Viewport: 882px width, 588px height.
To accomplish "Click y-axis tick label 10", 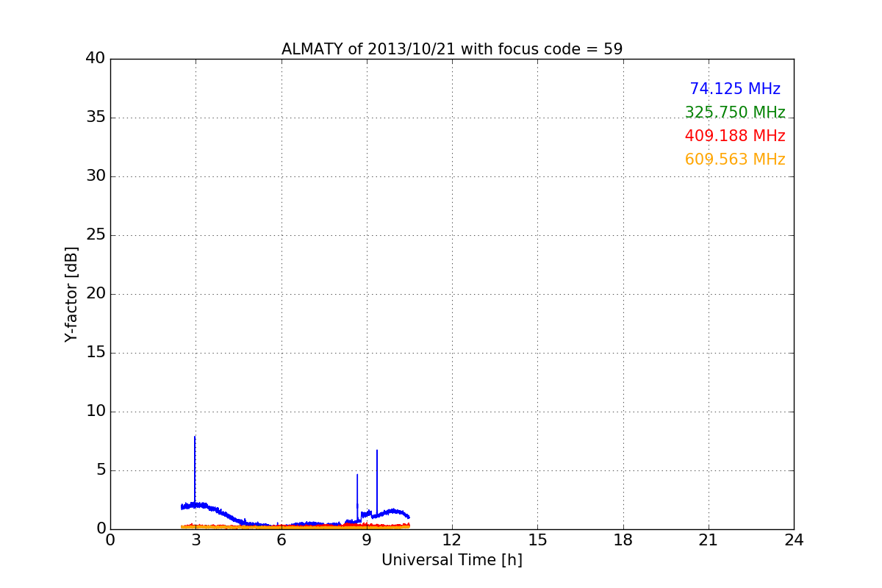I will pyautogui.click(x=96, y=412).
